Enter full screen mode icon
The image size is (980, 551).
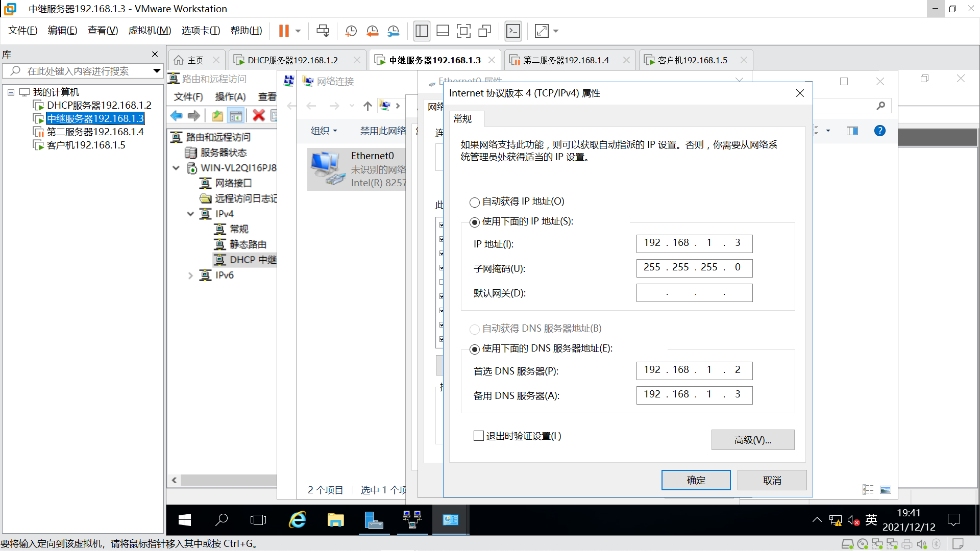(x=463, y=31)
